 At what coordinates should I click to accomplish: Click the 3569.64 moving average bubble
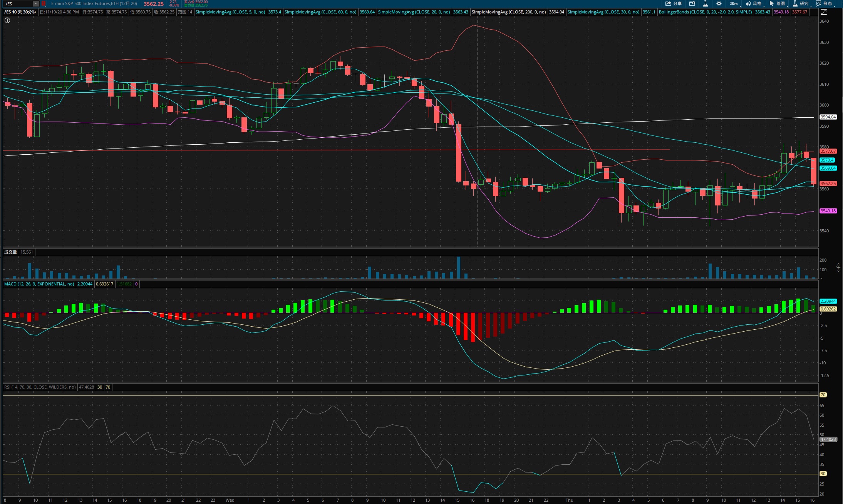pos(828,168)
